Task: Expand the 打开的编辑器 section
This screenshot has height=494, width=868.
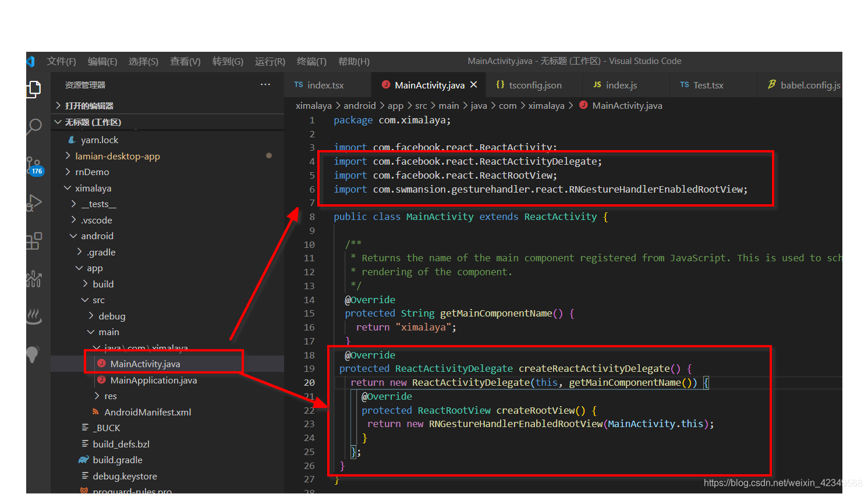Action: coord(168,105)
